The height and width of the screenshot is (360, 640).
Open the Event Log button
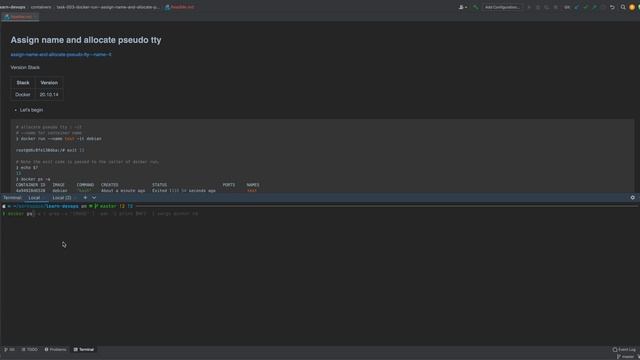pyautogui.click(x=624, y=350)
